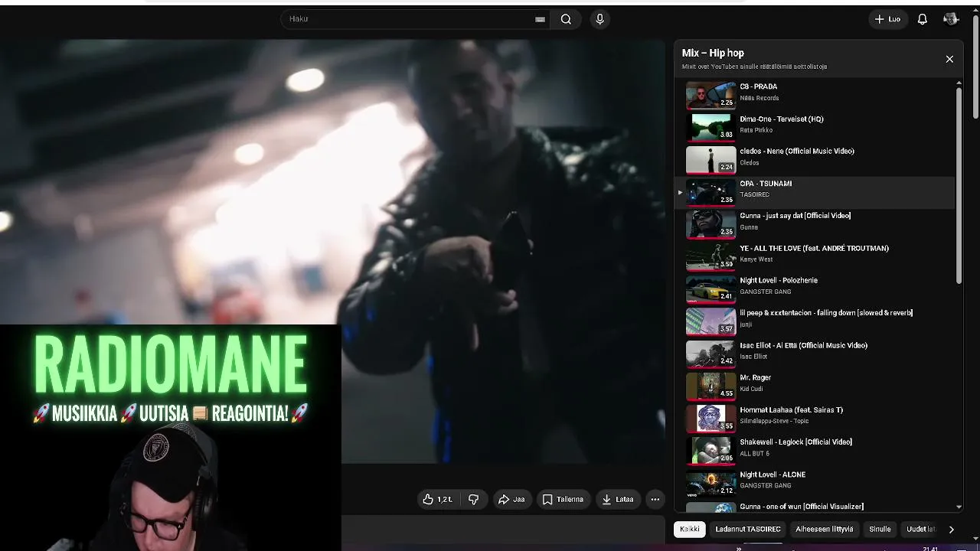Click the playlist scrollbar down arrow
980x551 pixels.
pyautogui.click(x=959, y=507)
